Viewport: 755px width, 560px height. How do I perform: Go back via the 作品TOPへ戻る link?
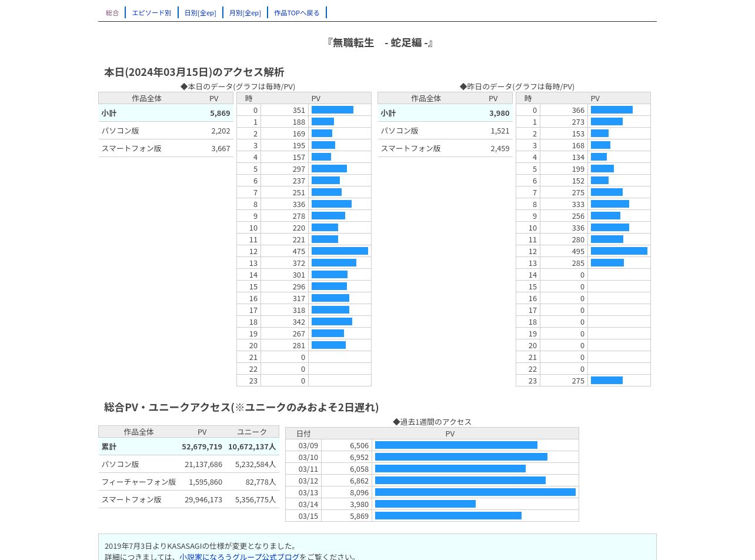297,12
